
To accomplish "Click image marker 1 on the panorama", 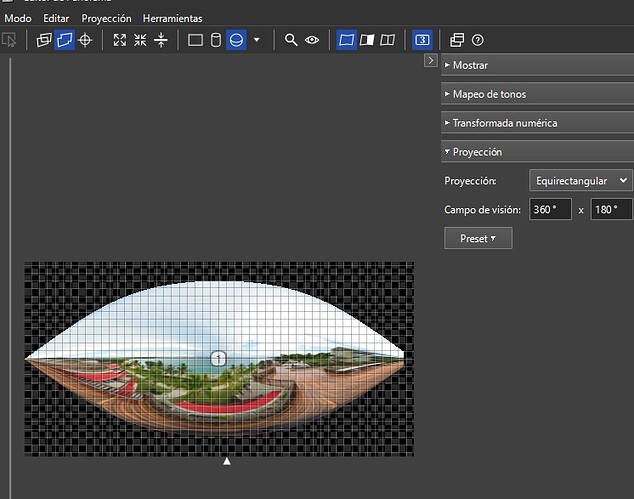I will 218,358.
